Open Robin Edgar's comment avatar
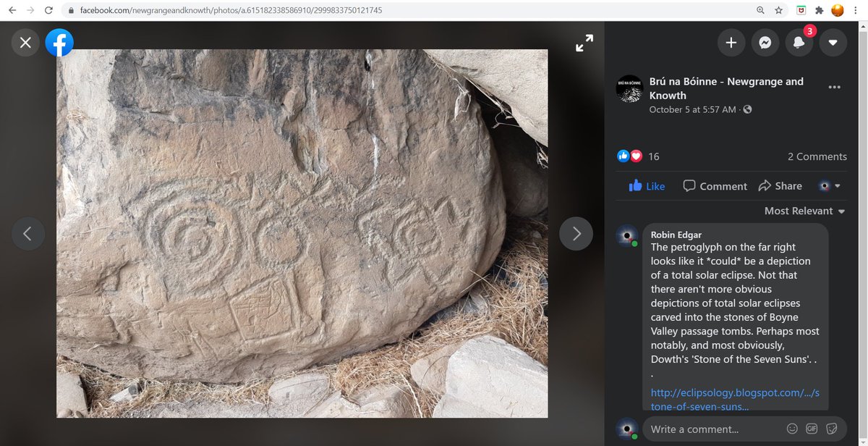The height and width of the screenshot is (446, 868). (627, 236)
